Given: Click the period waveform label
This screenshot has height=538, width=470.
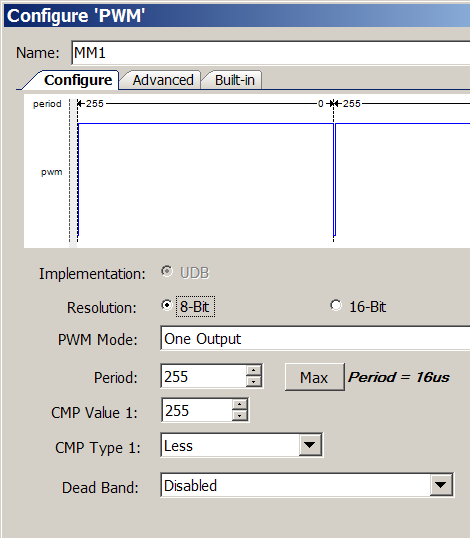Looking at the screenshot, I should point(47,104).
